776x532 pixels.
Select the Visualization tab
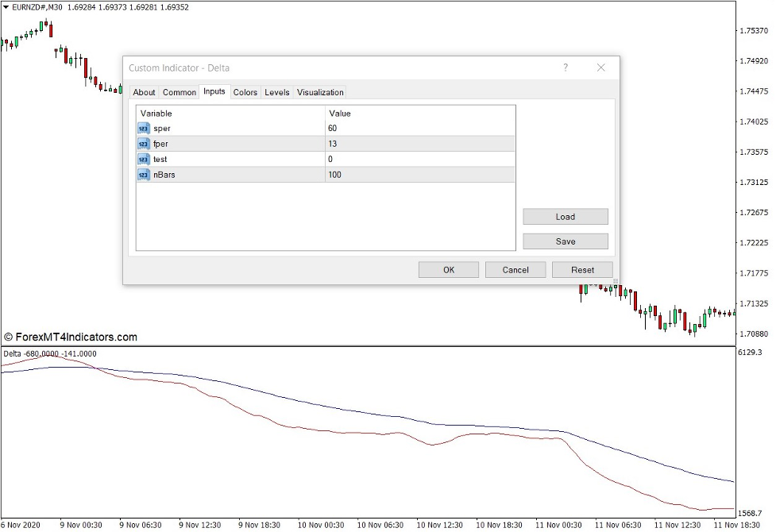[x=319, y=92]
